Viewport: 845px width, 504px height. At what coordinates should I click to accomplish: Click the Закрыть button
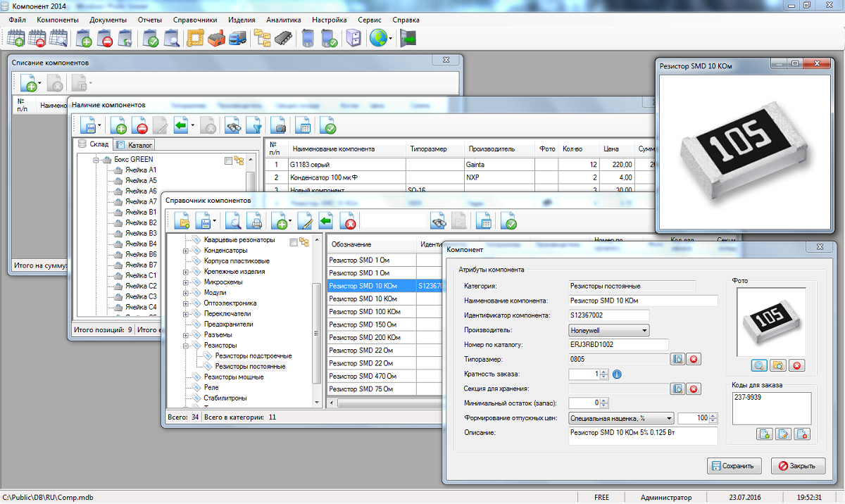pos(798,466)
